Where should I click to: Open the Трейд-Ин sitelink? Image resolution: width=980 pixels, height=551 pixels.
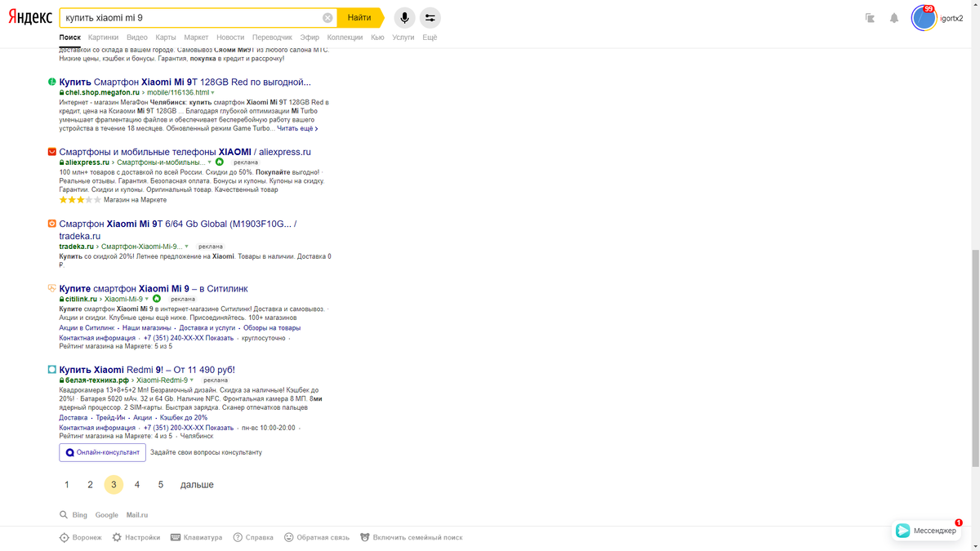click(110, 418)
